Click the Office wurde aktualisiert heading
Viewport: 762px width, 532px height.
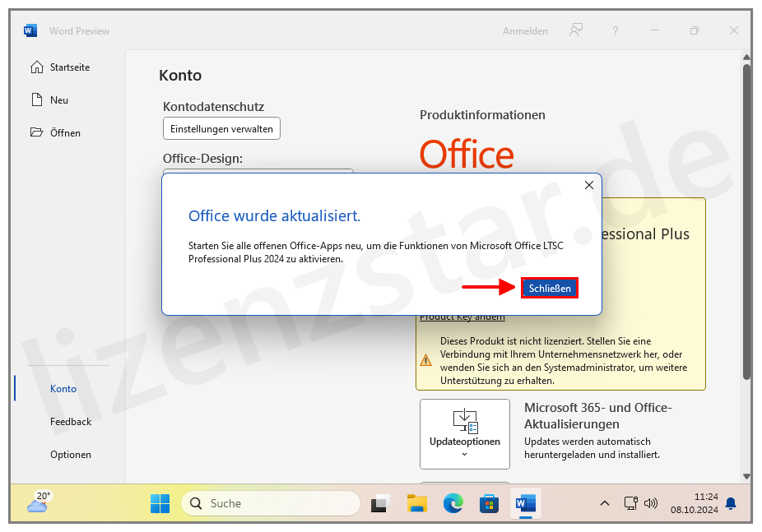(x=274, y=215)
